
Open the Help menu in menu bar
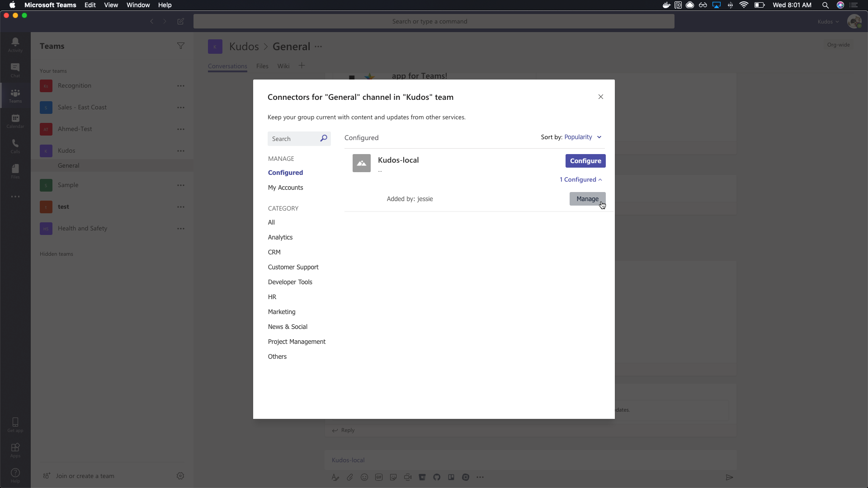[x=165, y=5]
